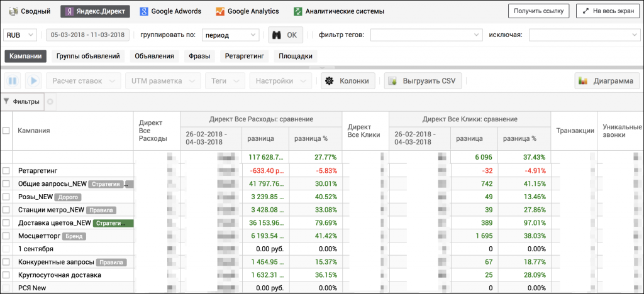Sort by the Уникальные звонки column header
Screen dimensions: 644x294
click(x=622, y=131)
